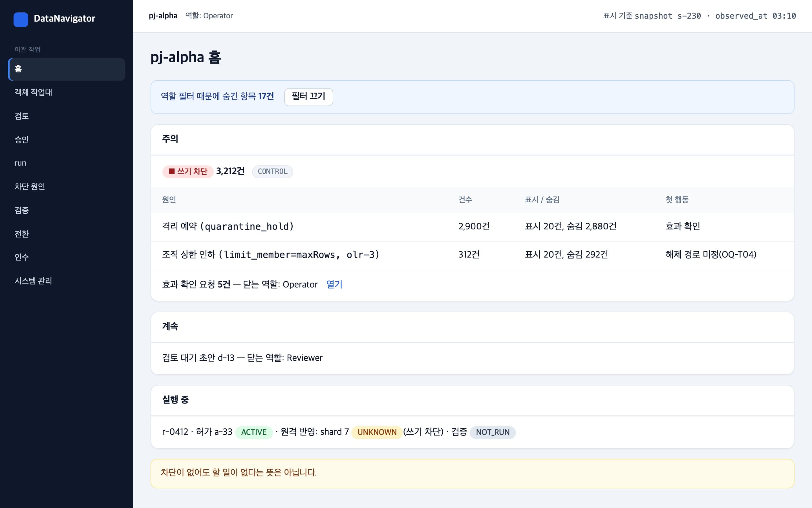The width and height of the screenshot is (812, 508).
Task: Open 검증 from the sidebar
Action: 67,210
